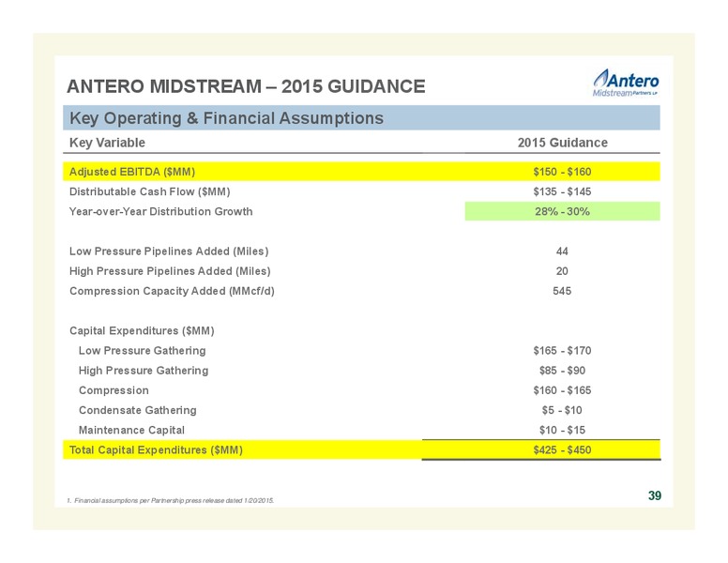Click the Antero Midstream logo
This screenshot has width=728, height=563.
(x=626, y=84)
